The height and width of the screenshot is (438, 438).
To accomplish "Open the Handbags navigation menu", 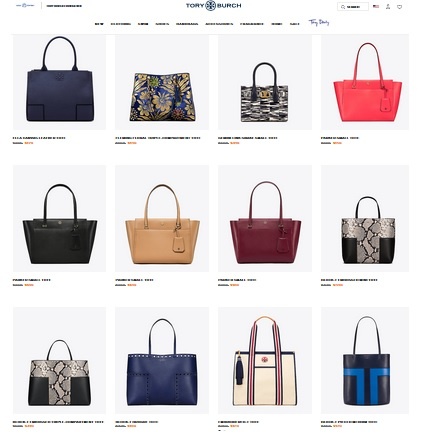I will pyautogui.click(x=187, y=24).
